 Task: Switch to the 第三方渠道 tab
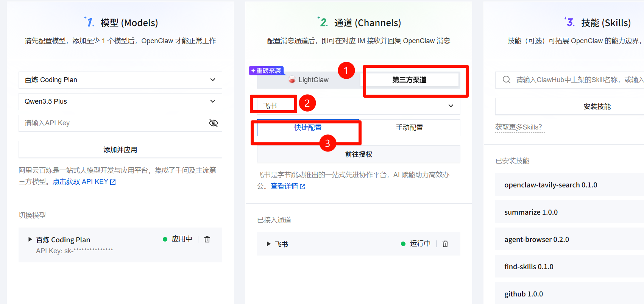point(409,80)
